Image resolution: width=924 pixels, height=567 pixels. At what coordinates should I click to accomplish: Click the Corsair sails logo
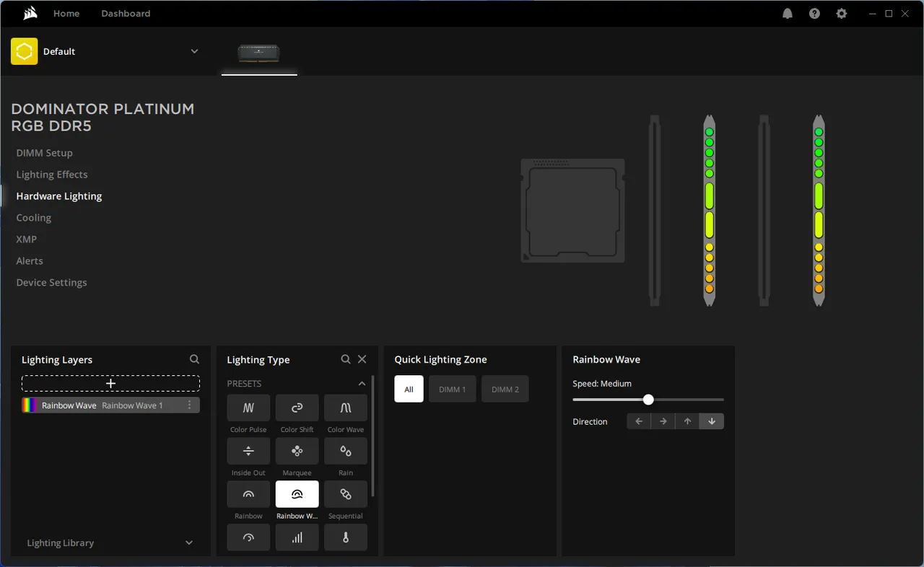coord(30,13)
